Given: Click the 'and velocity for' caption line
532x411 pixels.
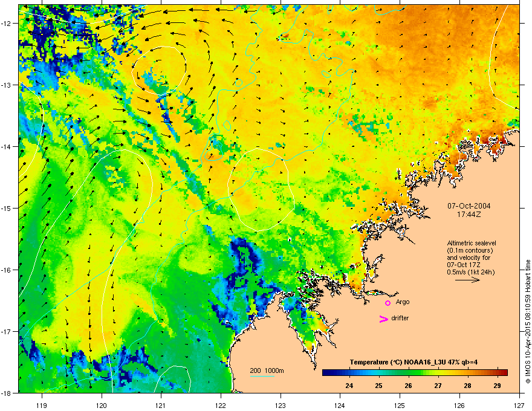Looking at the screenshot, I should 468,257.
